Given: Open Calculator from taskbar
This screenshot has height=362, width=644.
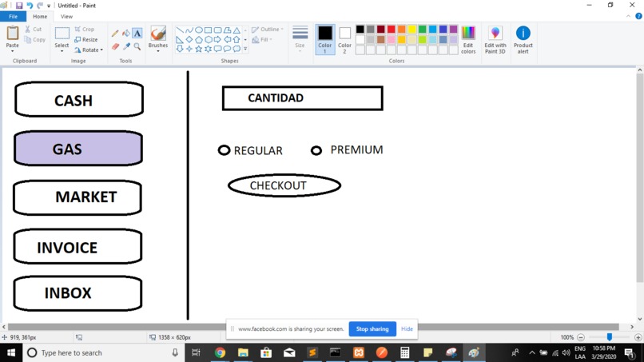Looking at the screenshot, I should click(x=404, y=352).
